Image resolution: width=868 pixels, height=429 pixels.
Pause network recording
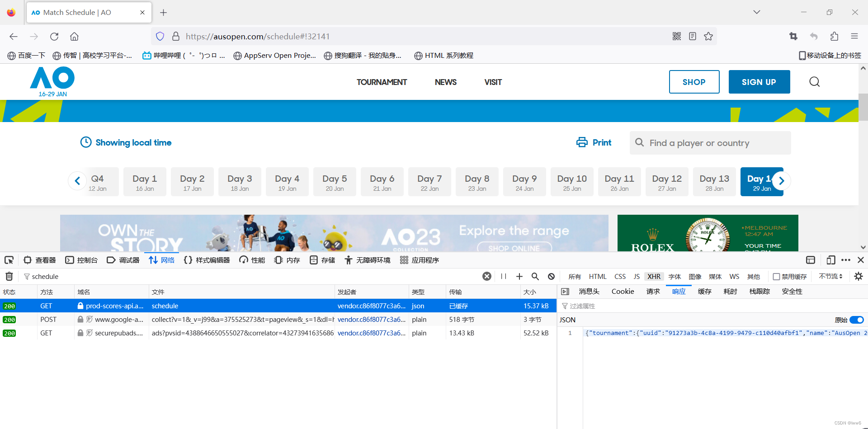[504, 276]
